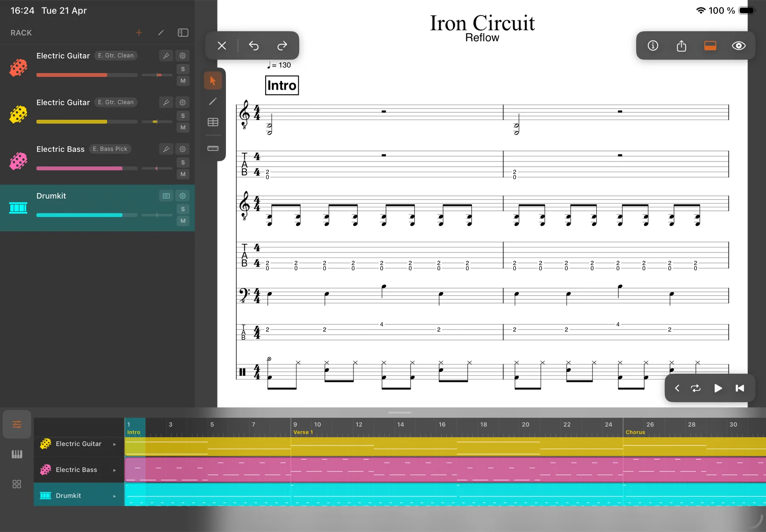Open settings gear for second Electric Guitar
This screenshot has height=532, width=766.
(183, 102)
